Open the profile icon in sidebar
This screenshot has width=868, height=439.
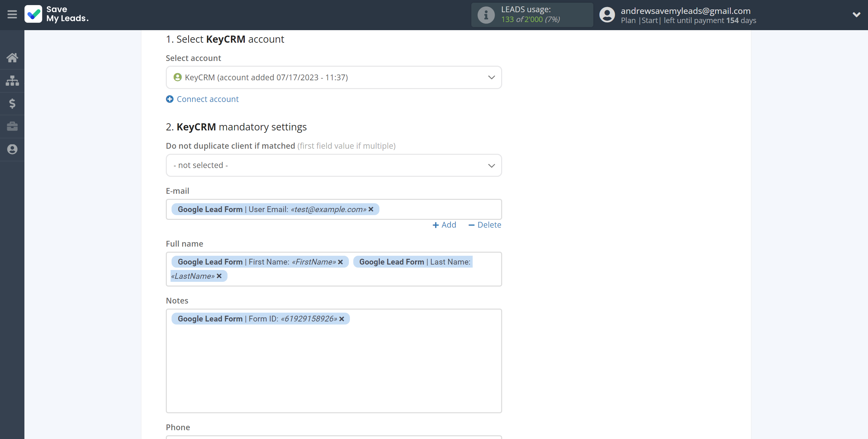(x=12, y=149)
